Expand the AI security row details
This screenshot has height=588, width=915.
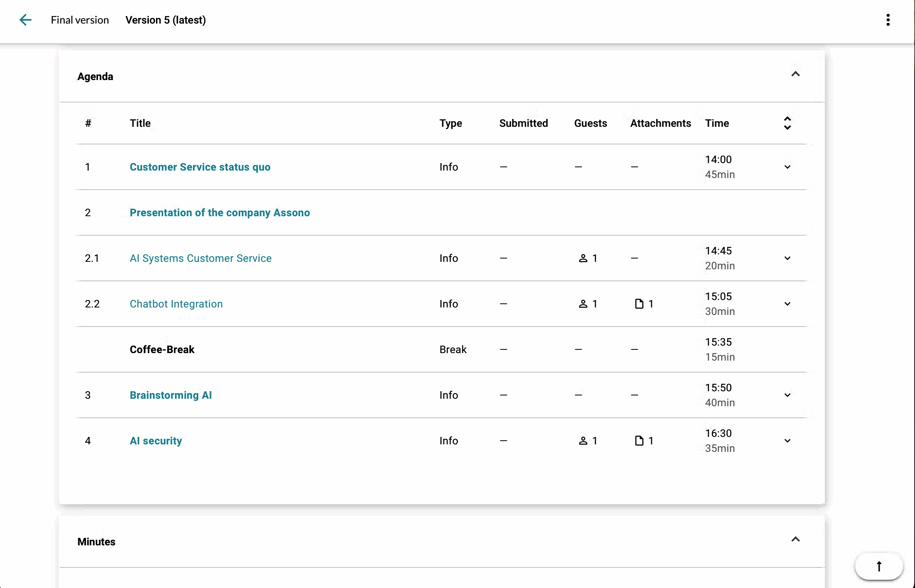tap(787, 441)
